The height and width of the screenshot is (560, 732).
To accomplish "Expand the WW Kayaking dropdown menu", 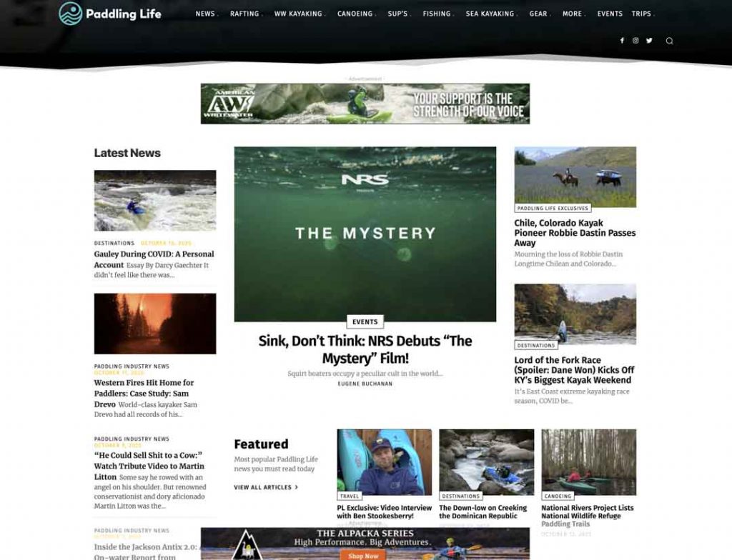I will point(300,14).
